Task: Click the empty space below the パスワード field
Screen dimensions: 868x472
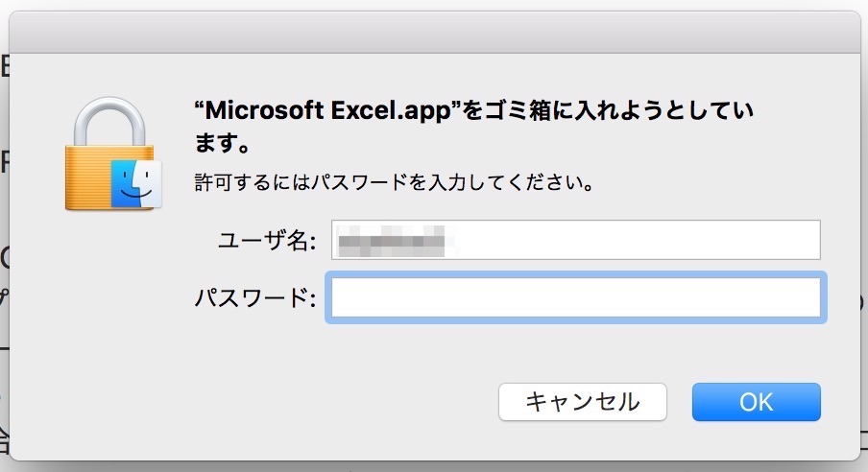Action: (x=575, y=347)
